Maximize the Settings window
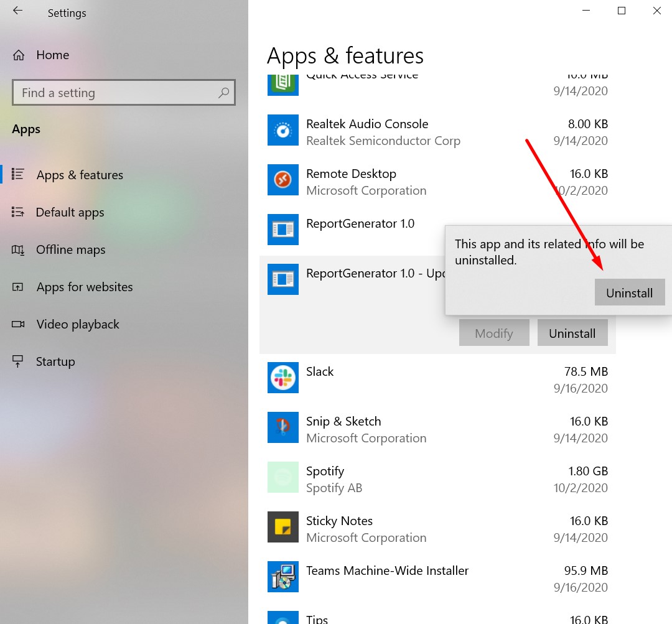 click(x=622, y=11)
